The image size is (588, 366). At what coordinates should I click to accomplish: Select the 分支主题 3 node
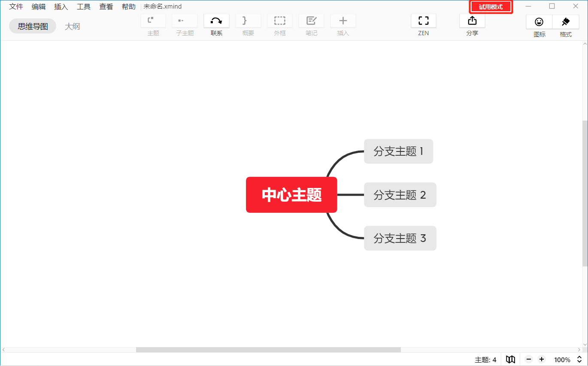pos(400,238)
